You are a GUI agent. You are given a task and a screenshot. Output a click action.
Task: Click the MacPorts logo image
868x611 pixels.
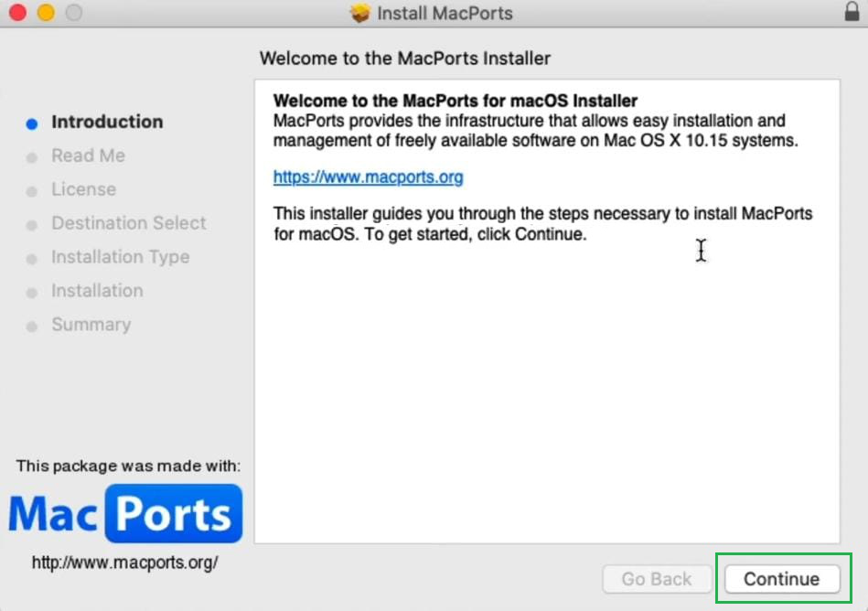(x=125, y=513)
